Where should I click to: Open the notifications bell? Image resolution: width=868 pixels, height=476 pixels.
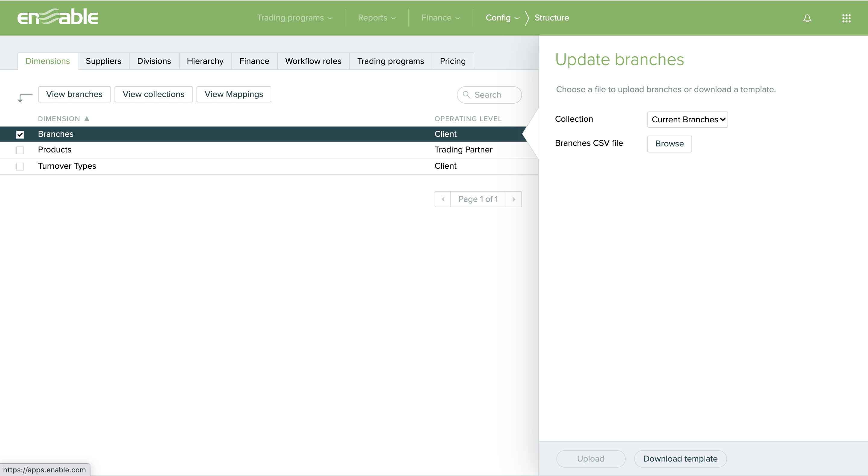807,18
